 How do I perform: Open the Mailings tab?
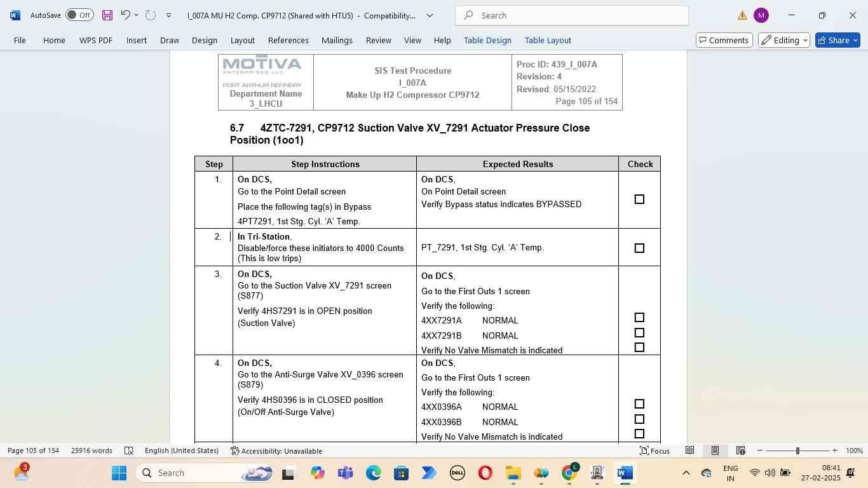click(x=337, y=40)
